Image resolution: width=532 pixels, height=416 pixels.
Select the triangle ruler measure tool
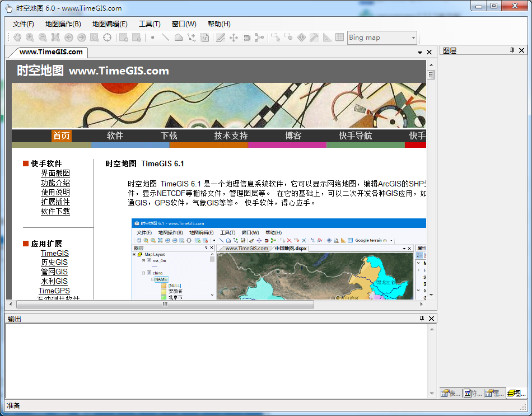327,38
